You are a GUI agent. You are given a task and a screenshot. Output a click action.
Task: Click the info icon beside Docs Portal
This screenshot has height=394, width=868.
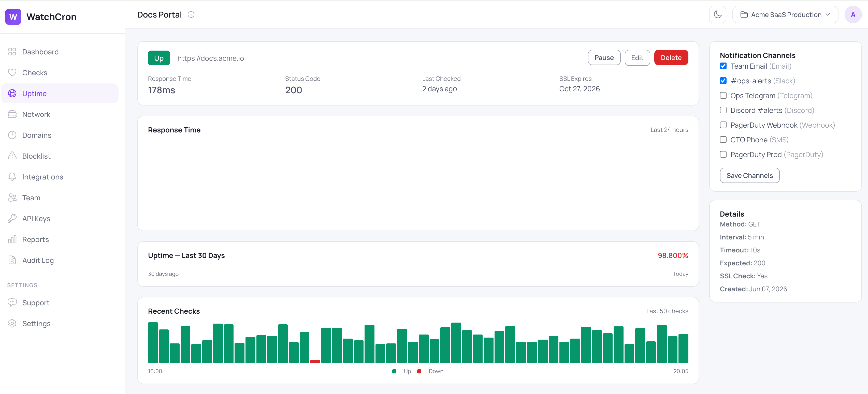click(x=191, y=14)
